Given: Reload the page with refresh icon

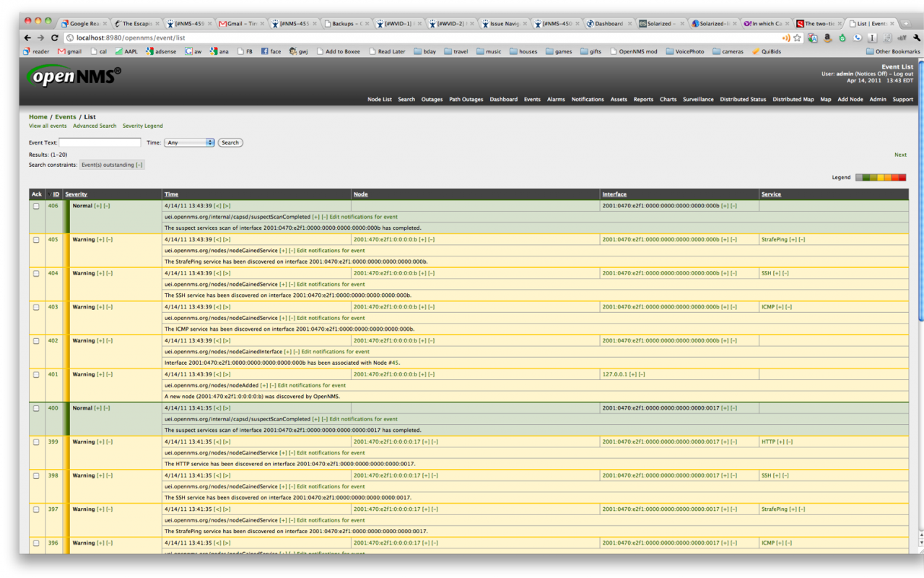Looking at the screenshot, I should pos(55,38).
